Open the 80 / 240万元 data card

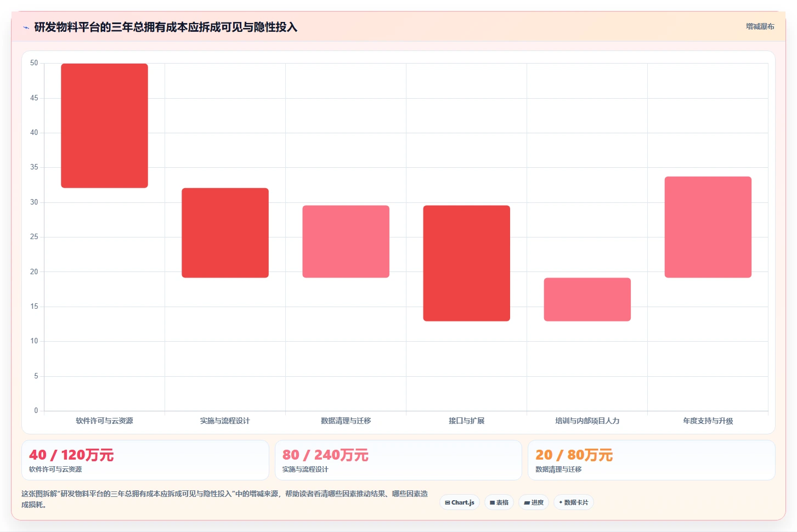[398, 460]
